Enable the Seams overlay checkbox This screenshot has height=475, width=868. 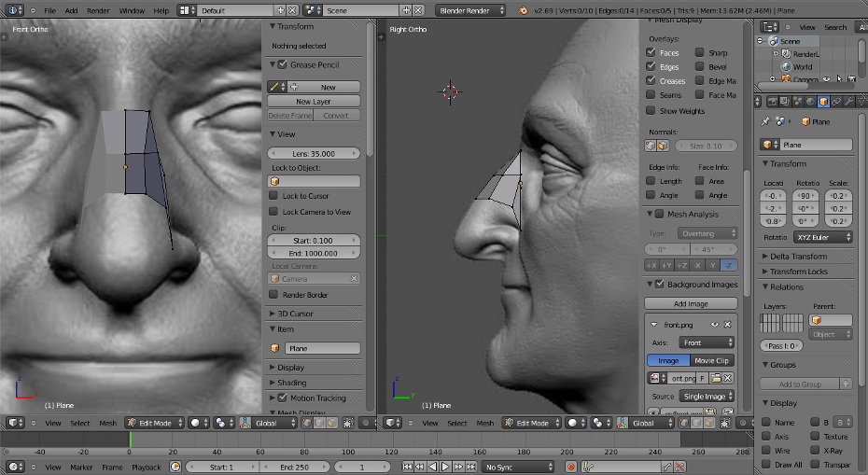click(x=651, y=94)
